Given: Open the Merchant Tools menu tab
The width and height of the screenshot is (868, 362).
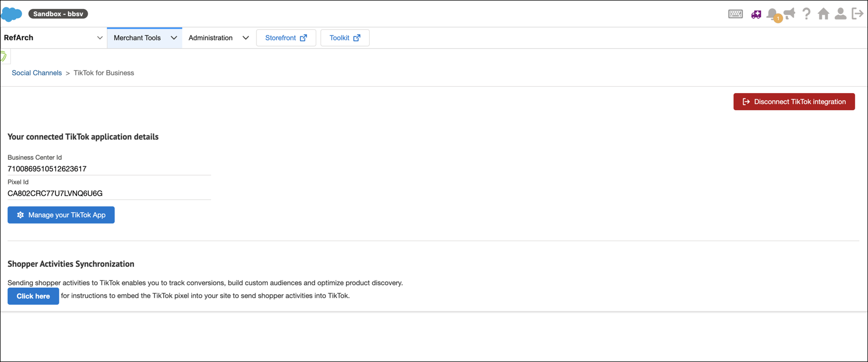Looking at the screenshot, I should coord(137,38).
